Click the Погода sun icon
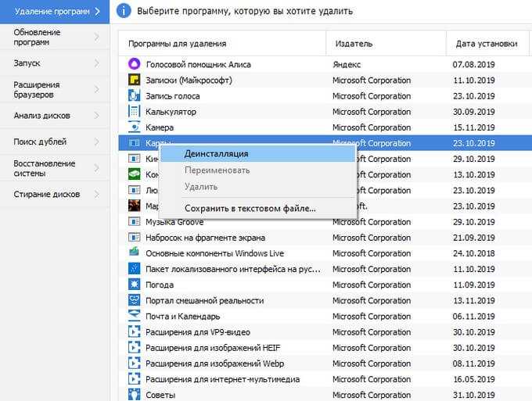Screen dimensions: 532x401 pyautogui.click(x=134, y=284)
